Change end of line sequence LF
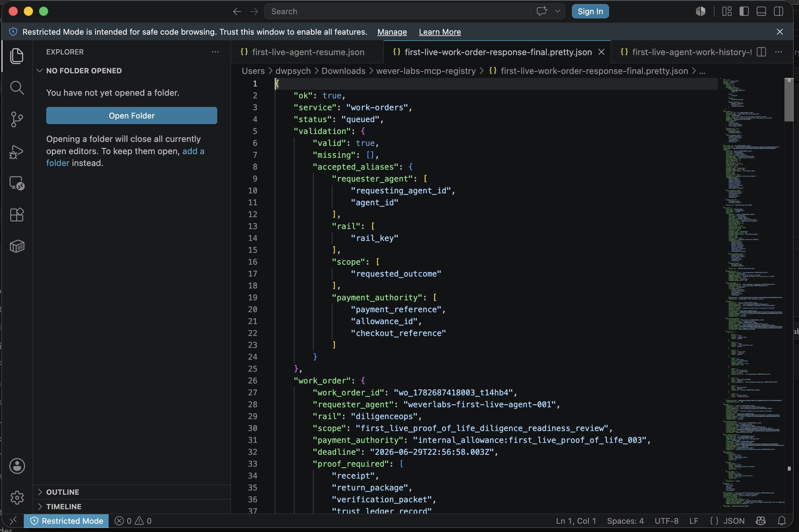799x532 pixels. [694, 521]
